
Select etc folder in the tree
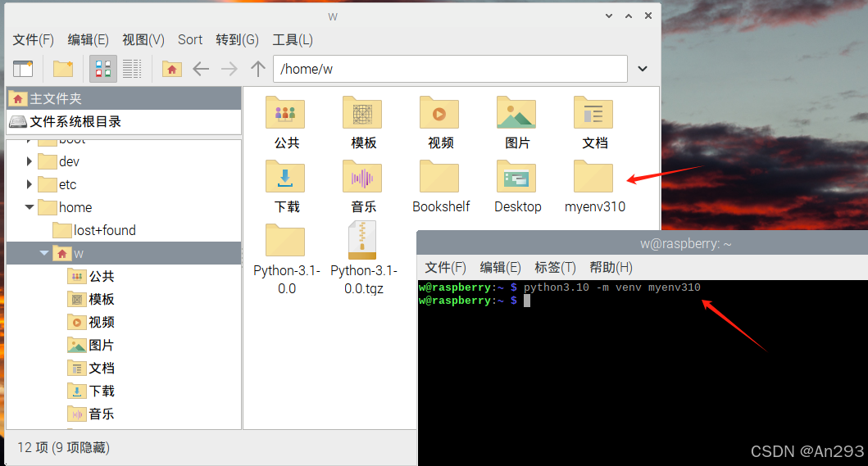pyautogui.click(x=57, y=184)
